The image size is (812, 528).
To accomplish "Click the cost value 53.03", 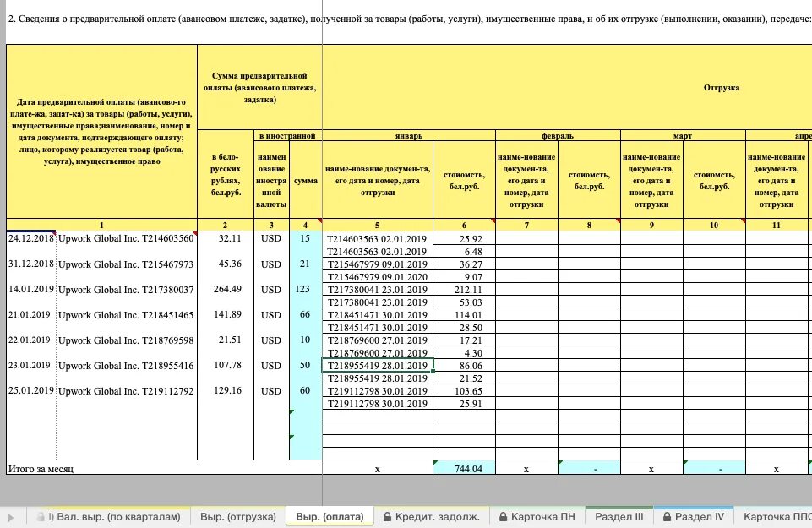I will [464, 302].
